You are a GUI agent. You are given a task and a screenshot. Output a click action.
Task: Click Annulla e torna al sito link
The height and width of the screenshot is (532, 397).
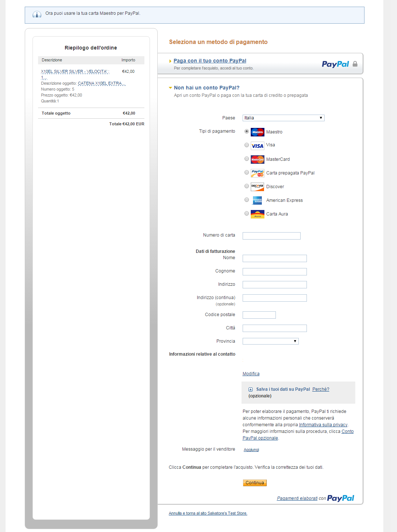208,513
